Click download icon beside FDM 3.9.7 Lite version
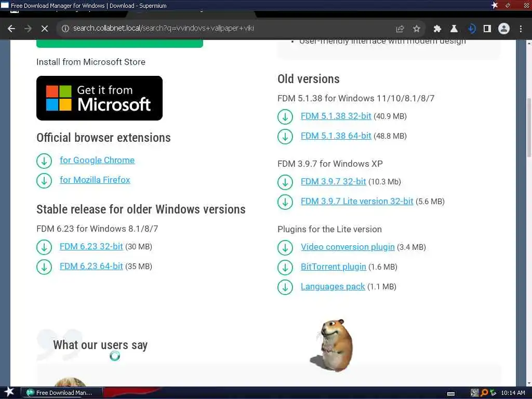The image size is (532, 399). pos(285,202)
